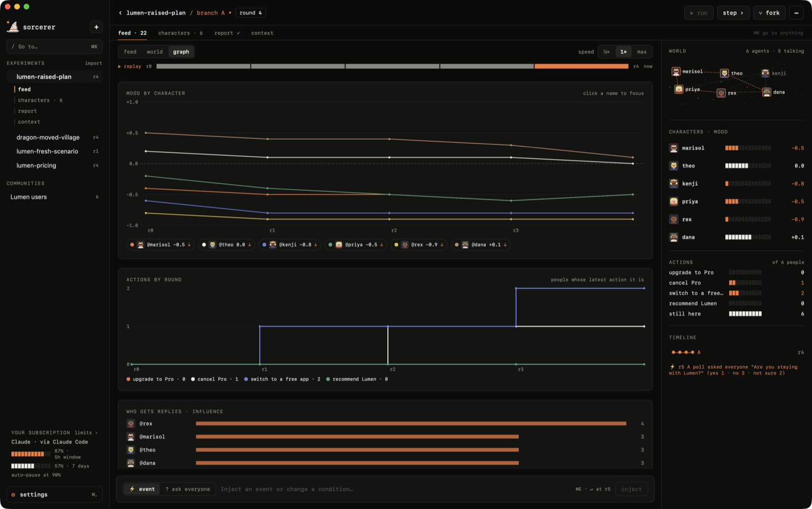Switch to context tab in top bar
The image size is (812, 509).
[262, 33]
